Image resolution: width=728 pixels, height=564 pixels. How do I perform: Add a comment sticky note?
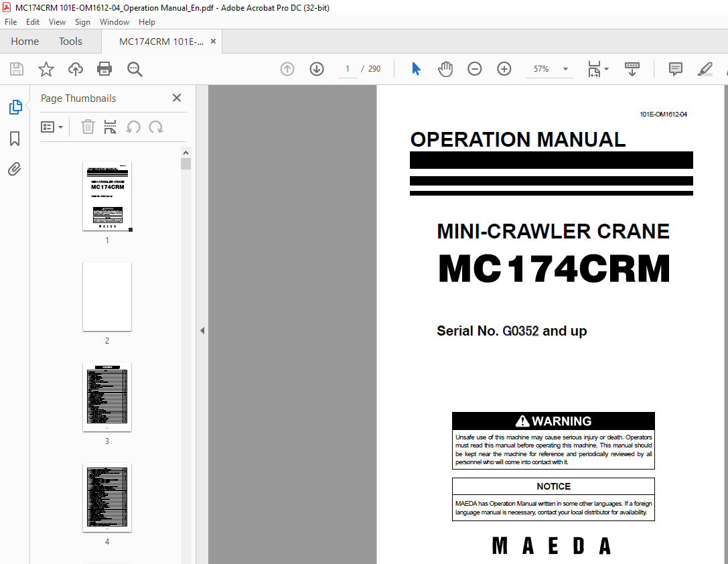[x=676, y=69]
